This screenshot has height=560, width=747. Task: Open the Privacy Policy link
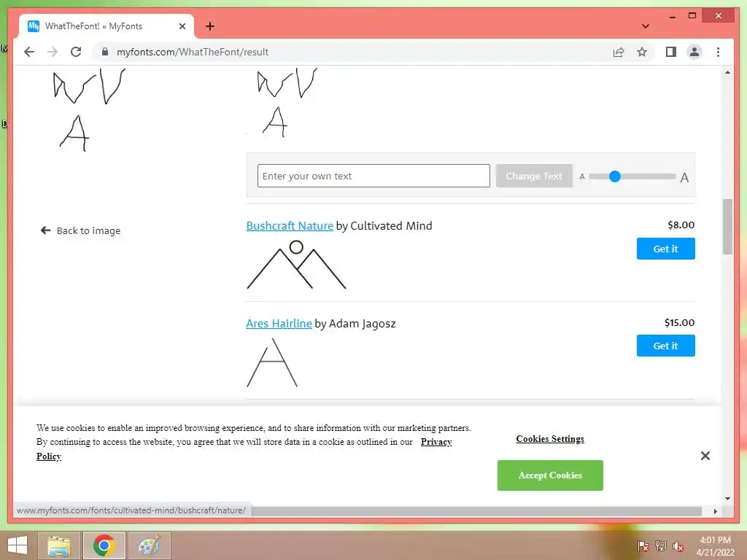pos(436,442)
